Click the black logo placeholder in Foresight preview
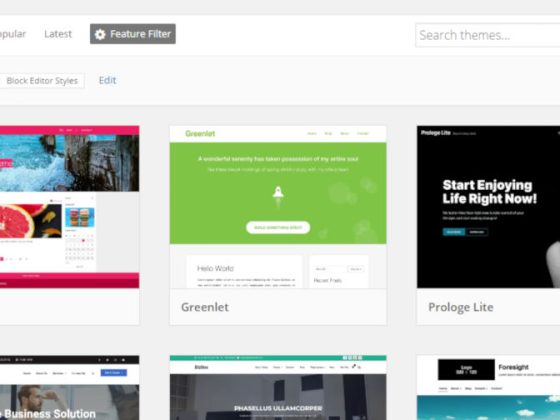The height and width of the screenshot is (420, 560). [466, 370]
